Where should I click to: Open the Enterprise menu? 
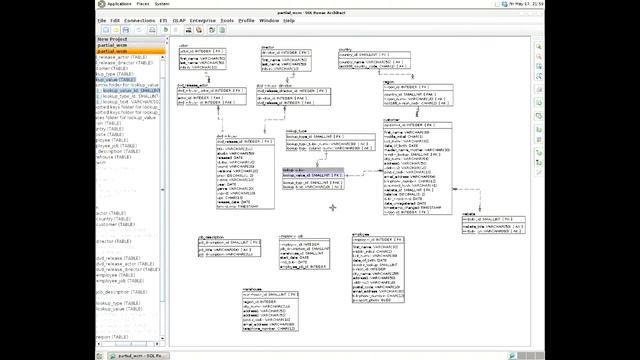202,20
